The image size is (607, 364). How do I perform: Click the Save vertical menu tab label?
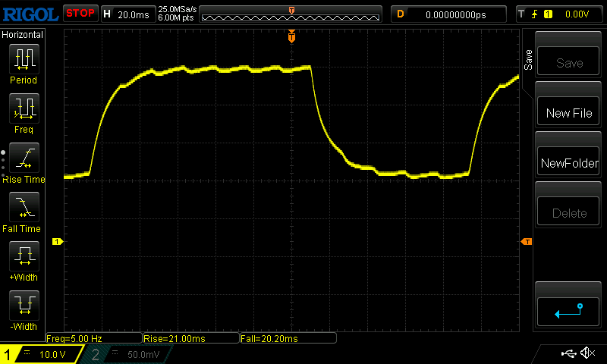click(528, 60)
